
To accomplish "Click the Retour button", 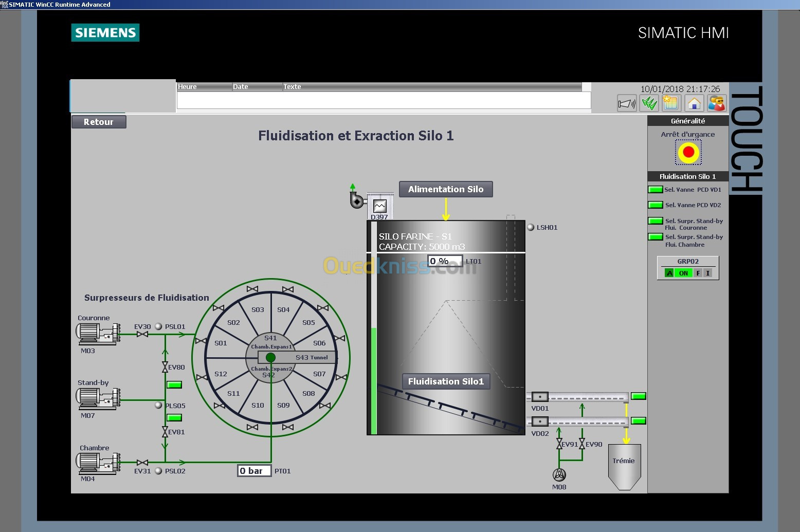I will [99, 122].
